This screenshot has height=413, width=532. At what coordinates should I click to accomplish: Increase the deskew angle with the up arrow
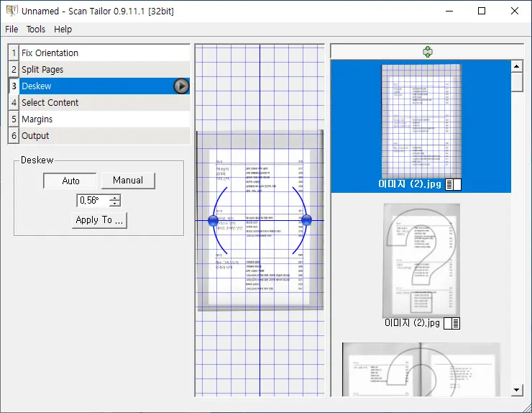click(115, 198)
